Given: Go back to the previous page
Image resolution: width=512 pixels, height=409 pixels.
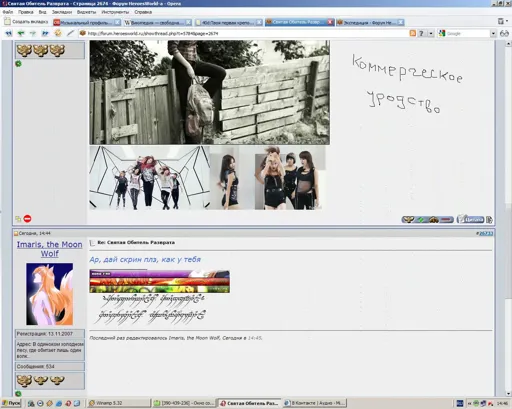Looking at the screenshot, I should click(x=21, y=33).
